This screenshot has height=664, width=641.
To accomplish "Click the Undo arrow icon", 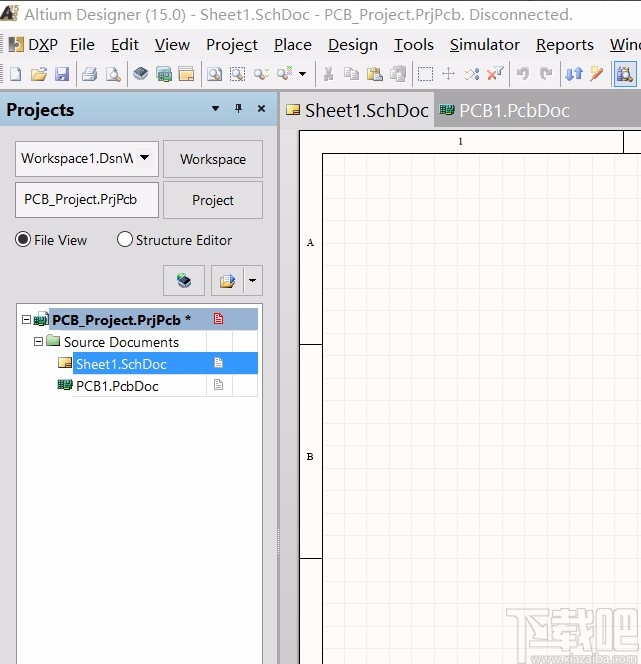I will [521, 74].
